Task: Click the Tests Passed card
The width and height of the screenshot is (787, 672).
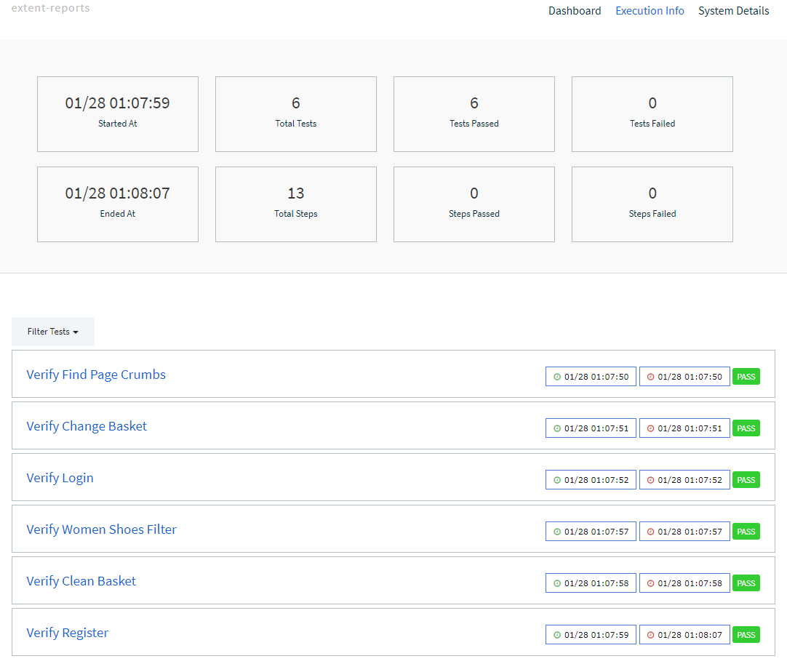Action: pos(474,114)
